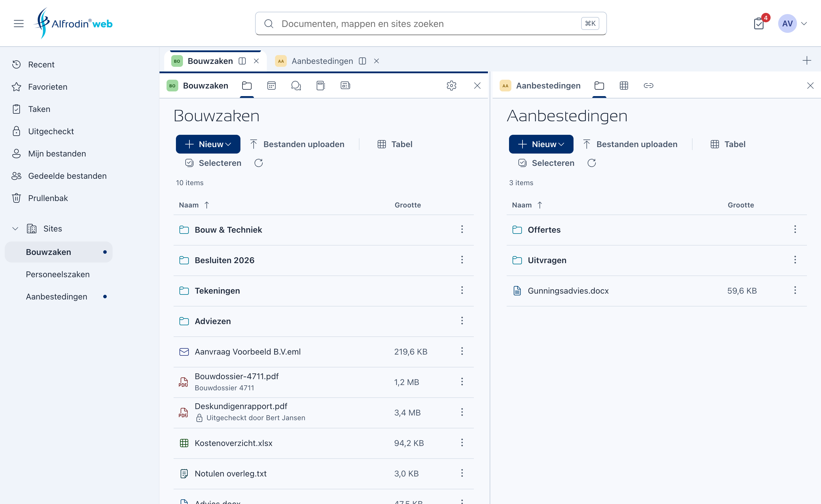Click the document search field

431,23
